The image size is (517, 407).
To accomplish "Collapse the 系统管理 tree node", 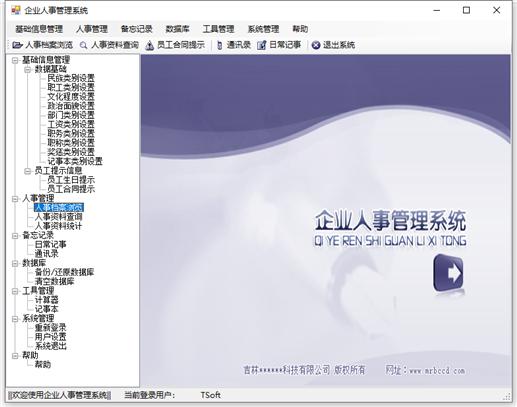I will point(15,319).
